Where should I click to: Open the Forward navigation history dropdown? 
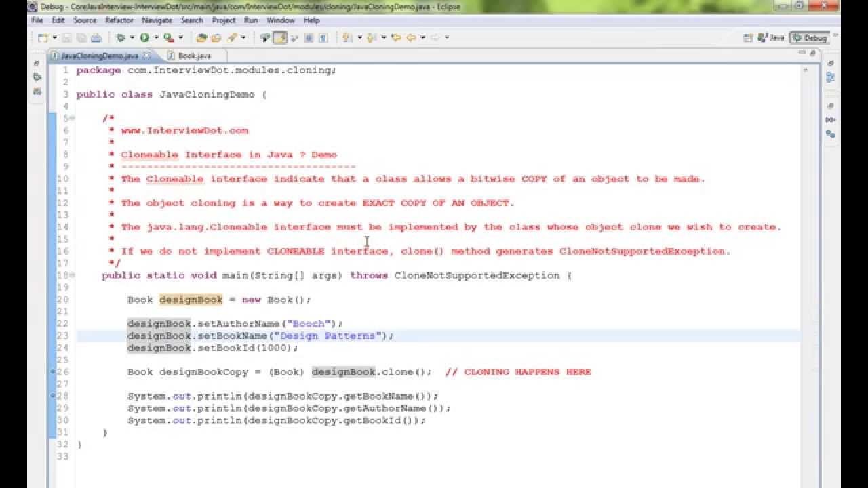point(447,37)
